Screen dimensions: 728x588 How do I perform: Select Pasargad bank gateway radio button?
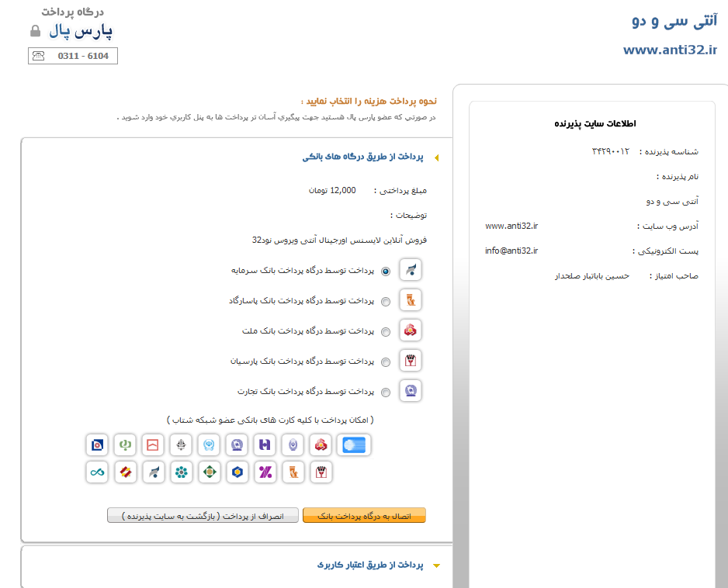coord(386,302)
